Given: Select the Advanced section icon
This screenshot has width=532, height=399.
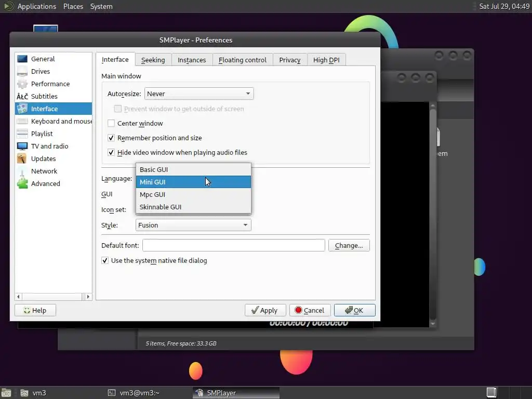Looking at the screenshot, I should [x=22, y=183].
